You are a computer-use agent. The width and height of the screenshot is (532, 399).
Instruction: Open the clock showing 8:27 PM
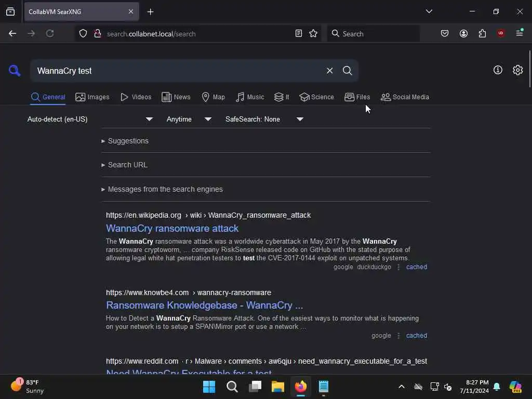tap(474, 387)
